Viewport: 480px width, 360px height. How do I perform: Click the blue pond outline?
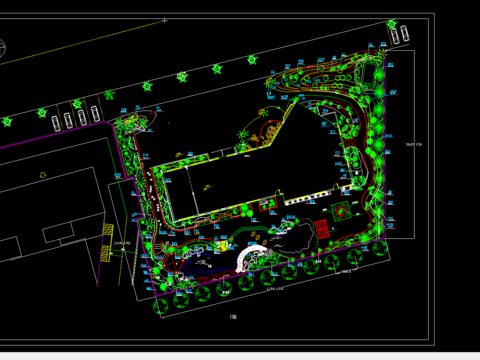(200, 264)
